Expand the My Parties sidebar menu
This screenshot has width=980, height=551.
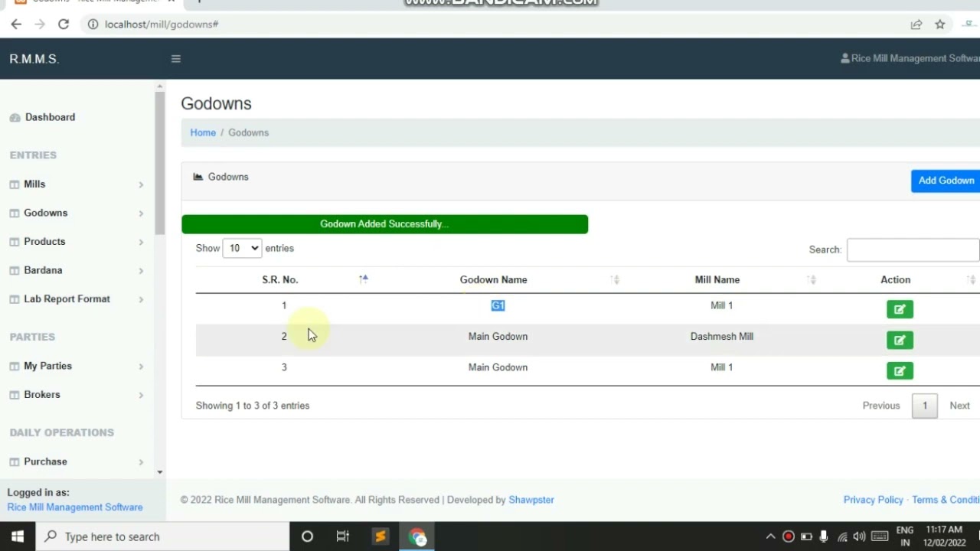141,367
